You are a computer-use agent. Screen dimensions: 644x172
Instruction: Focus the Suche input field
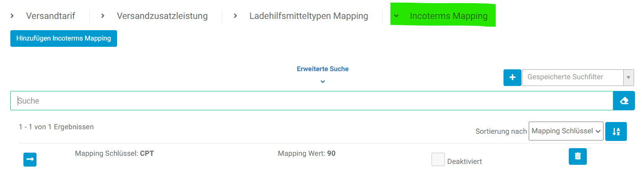pyautogui.click(x=312, y=101)
